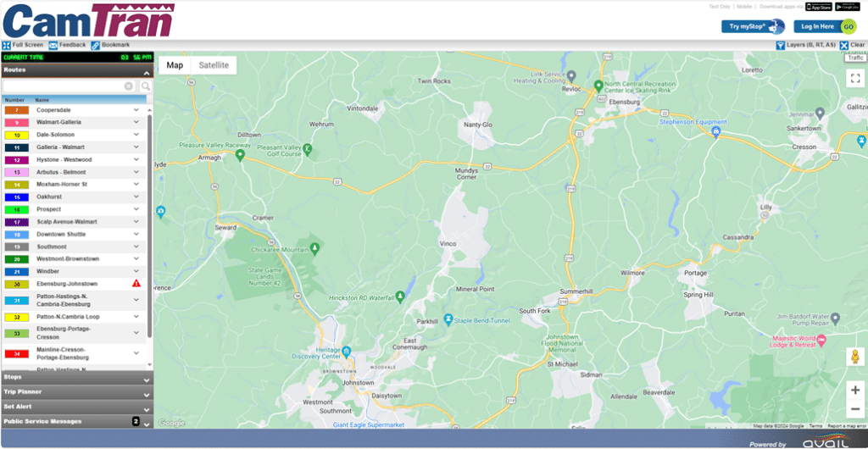Select the Map view tab
The height and width of the screenshot is (449, 868).
click(175, 65)
